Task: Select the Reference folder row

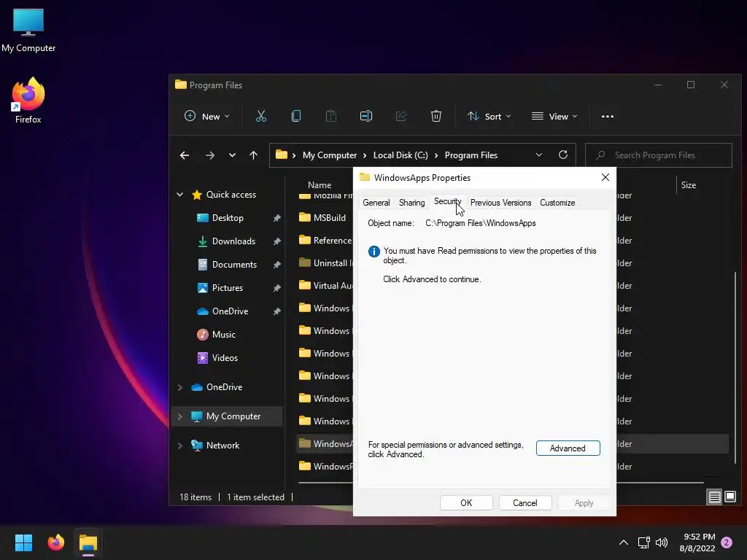Action: pyautogui.click(x=325, y=241)
